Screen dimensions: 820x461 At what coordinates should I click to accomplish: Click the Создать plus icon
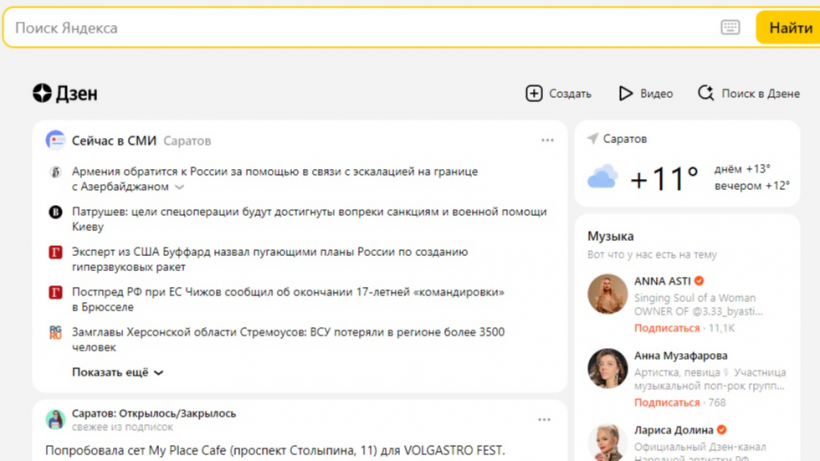[x=534, y=94]
